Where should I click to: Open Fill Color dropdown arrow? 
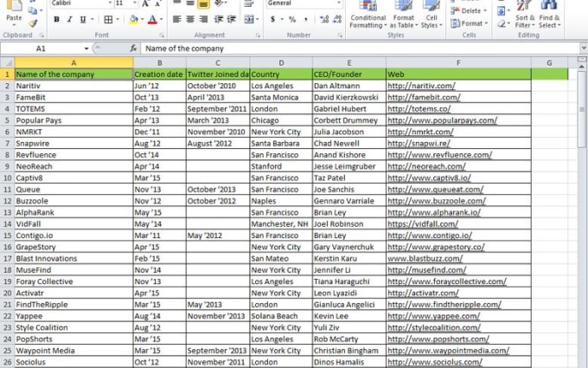click(x=142, y=20)
